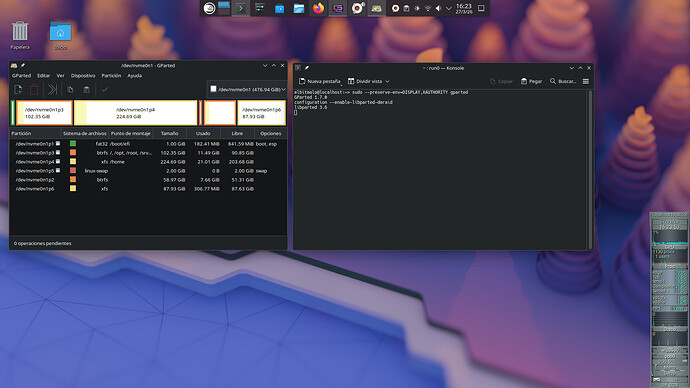Click the copy partition toolbar icon
Image resolution: width=690 pixels, height=388 pixels.
70,90
